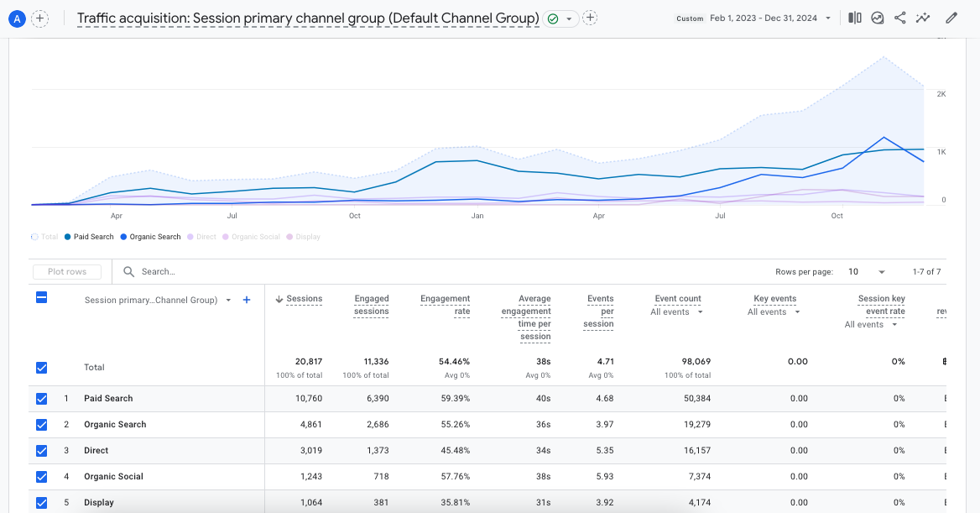Sort table by Engaged sessions column
This screenshot has width=980, height=513.
(371, 305)
